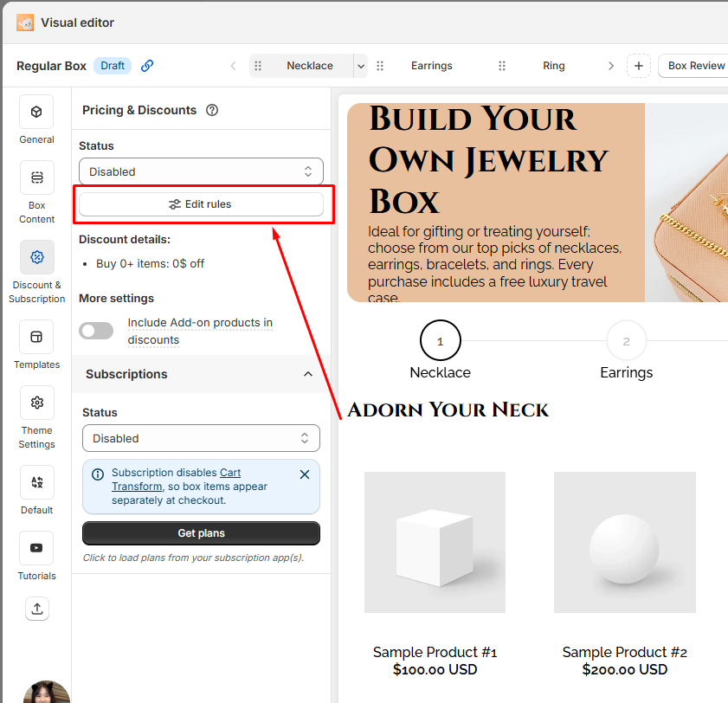Add a new step with the plus button
This screenshot has height=703, width=728.
coord(638,66)
